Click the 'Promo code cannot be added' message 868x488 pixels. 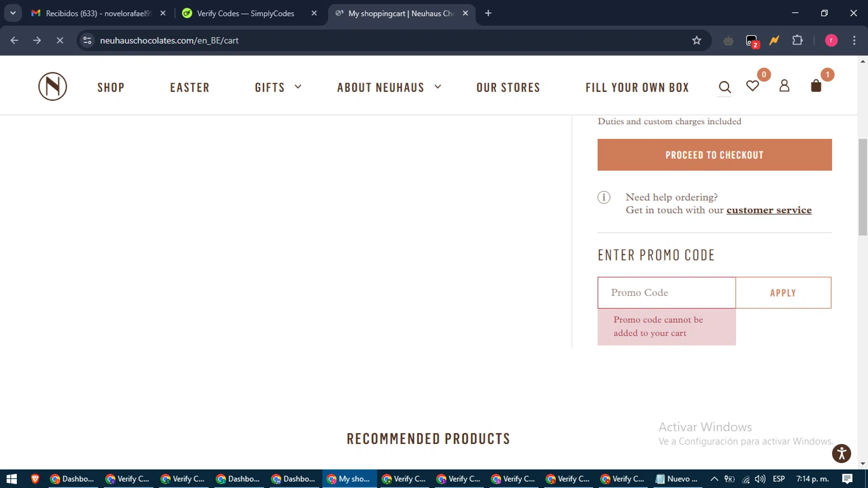click(x=667, y=326)
